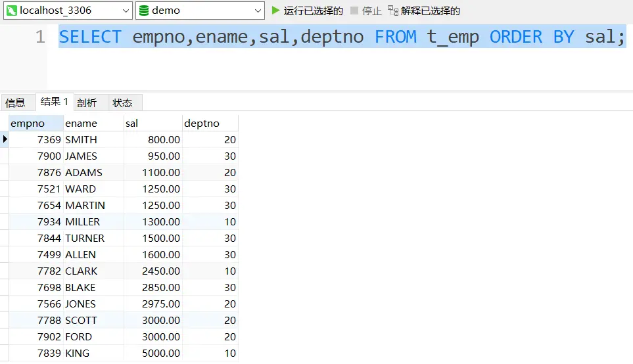This screenshot has width=633, height=364.
Task: Click the deptno column header
Action: click(210, 124)
